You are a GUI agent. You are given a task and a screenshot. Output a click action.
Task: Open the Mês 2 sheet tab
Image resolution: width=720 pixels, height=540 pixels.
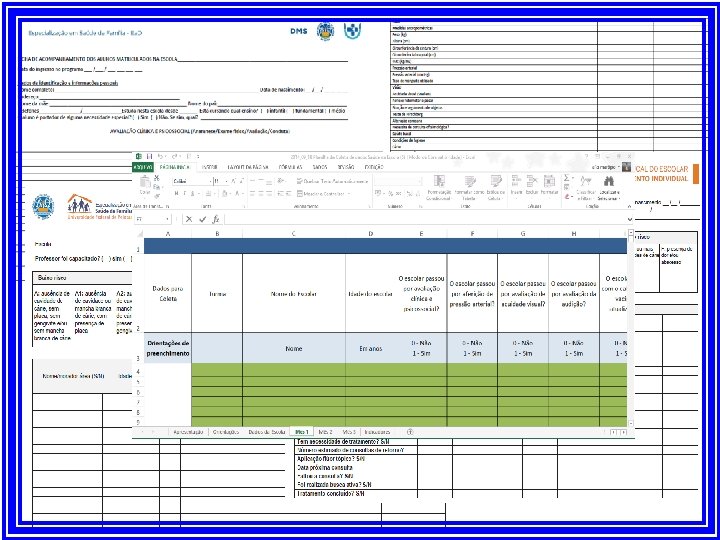[x=326, y=432]
